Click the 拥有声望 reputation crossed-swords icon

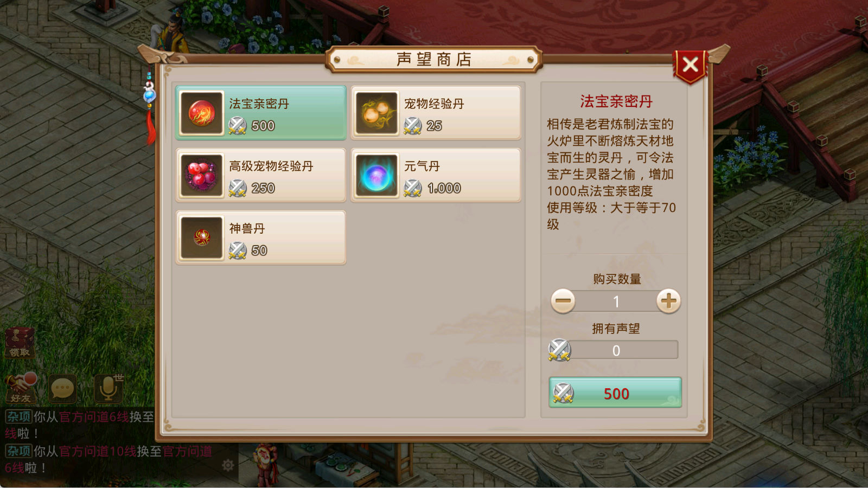(559, 350)
